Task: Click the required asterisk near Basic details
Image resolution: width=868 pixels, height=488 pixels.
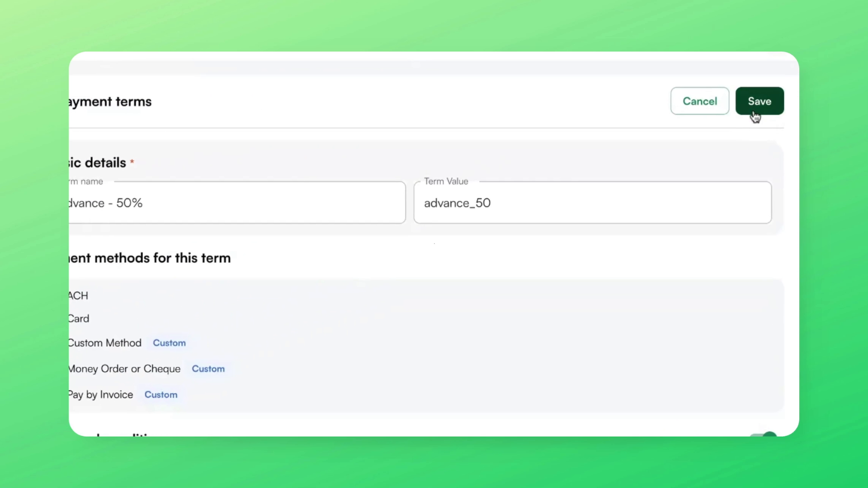Action: click(132, 161)
